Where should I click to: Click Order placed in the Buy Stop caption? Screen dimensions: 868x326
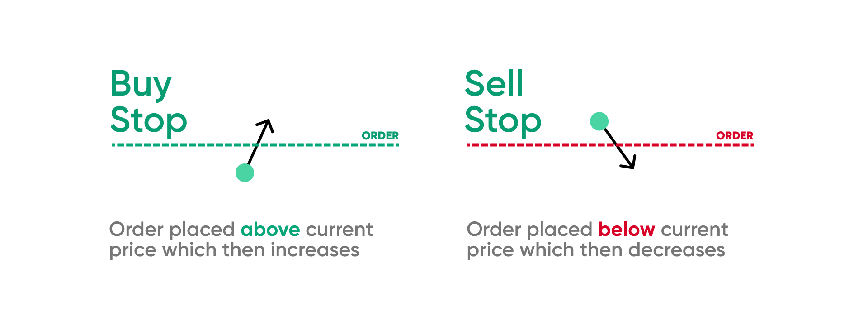click(172, 230)
